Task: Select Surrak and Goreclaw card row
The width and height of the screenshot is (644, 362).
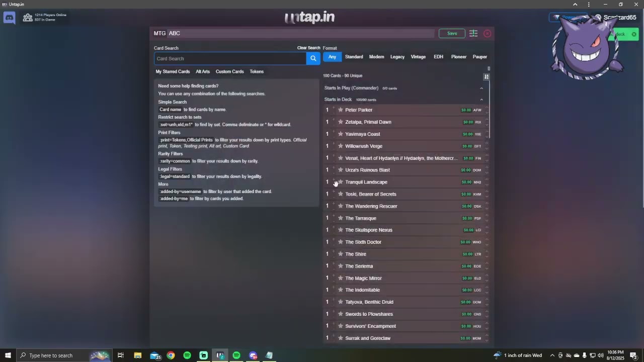Action: (406, 338)
